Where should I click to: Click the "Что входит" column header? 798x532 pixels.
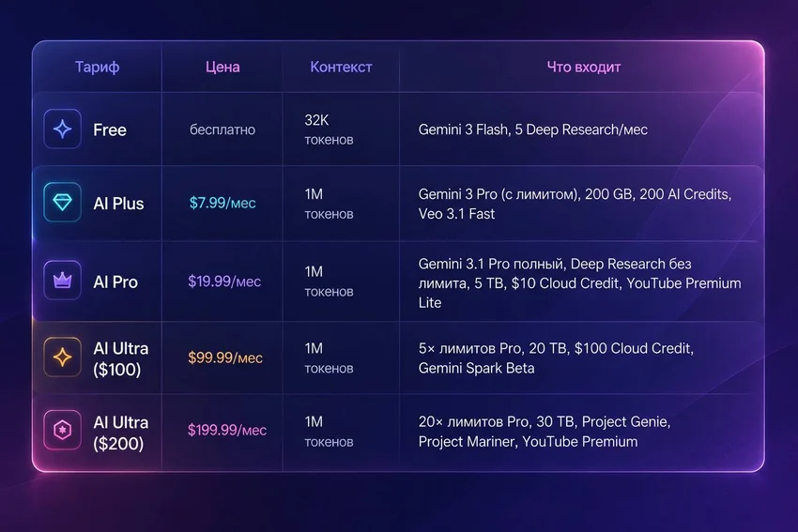pos(584,68)
